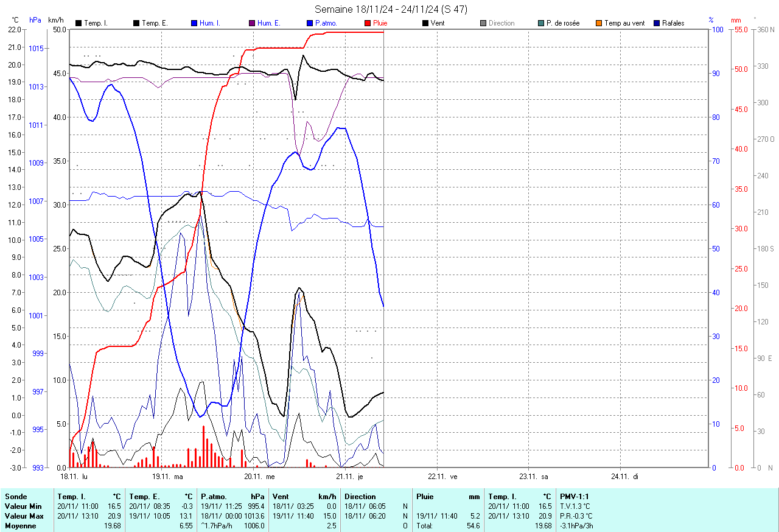Click the '54.6' rain total value
Viewport: 779px width, 532px height.
coord(472,526)
